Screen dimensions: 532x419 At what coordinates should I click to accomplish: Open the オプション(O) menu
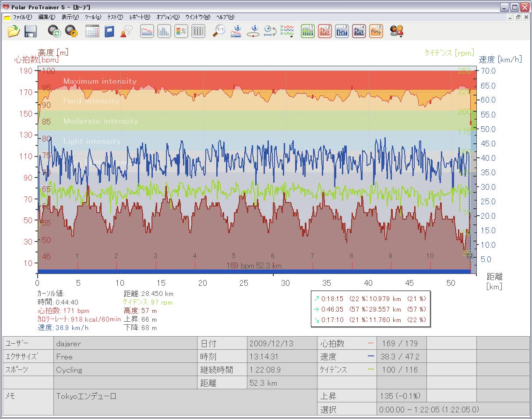click(x=168, y=17)
